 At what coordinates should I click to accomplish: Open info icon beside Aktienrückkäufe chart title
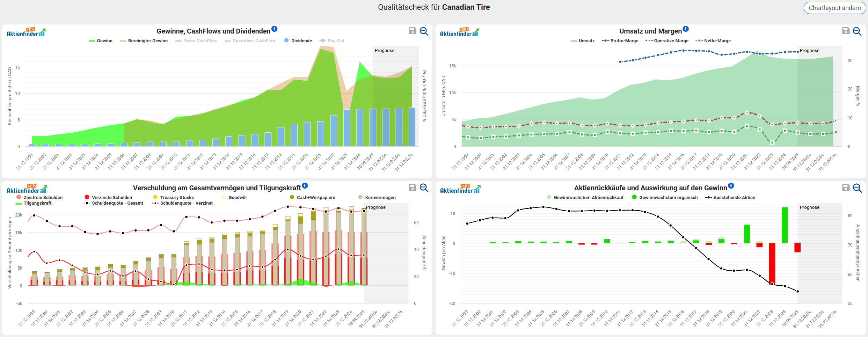(x=731, y=185)
